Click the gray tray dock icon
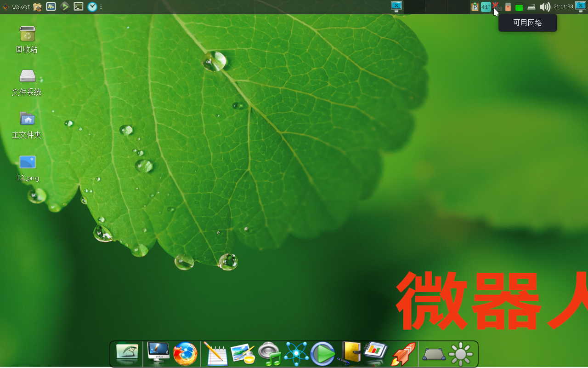588x368 pixels. pyautogui.click(x=434, y=354)
